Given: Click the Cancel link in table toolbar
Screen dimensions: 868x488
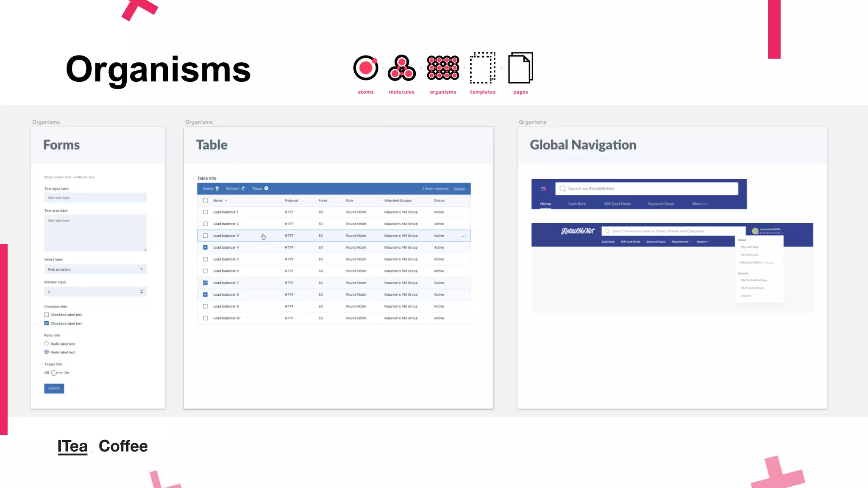Looking at the screenshot, I should pyautogui.click(x=459, y=189).
